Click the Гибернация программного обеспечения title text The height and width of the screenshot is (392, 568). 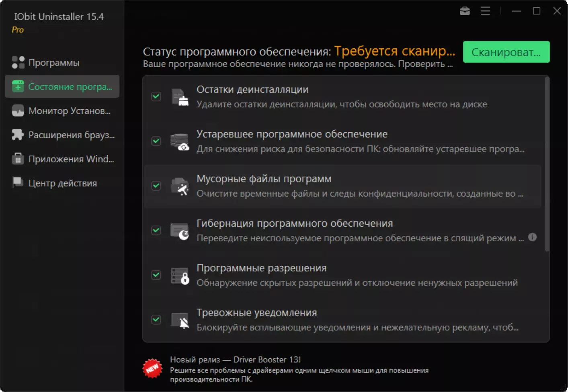tap(295, 223)
